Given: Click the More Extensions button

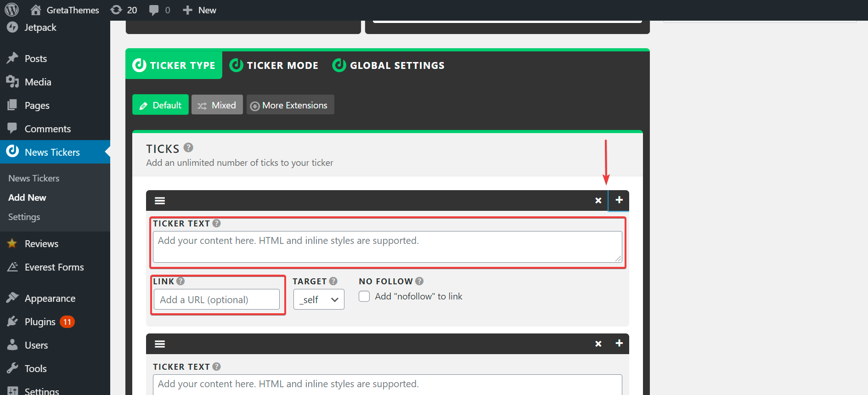Looking at the screenshot, I should tap(290, 105).
